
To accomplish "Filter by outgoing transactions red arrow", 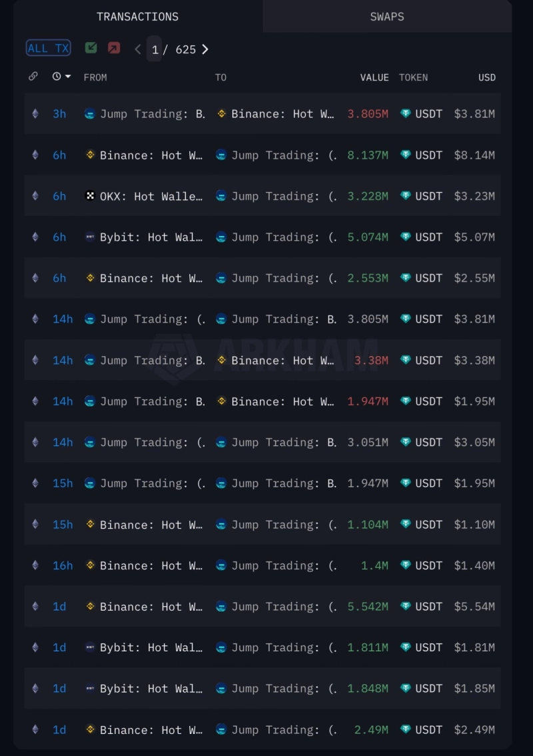I will coord(114,48).
